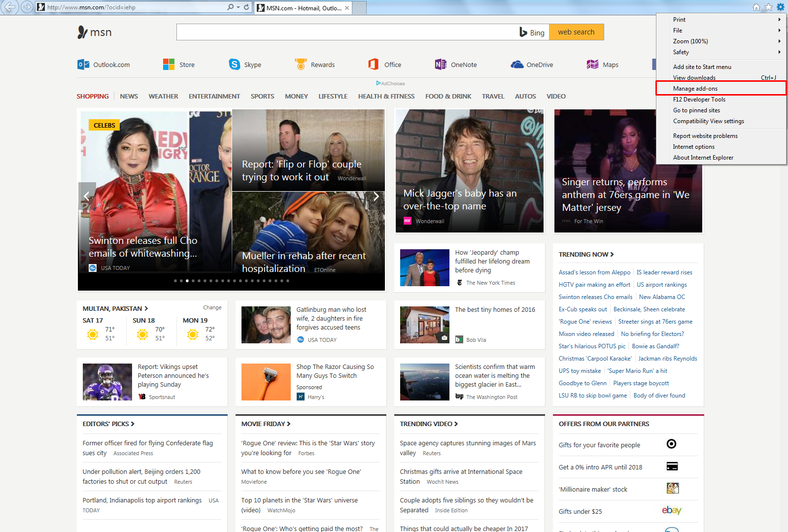The width and height of the screenshot is (788, 532).
Task: Select Report website problems in menu
Action: 721,136
